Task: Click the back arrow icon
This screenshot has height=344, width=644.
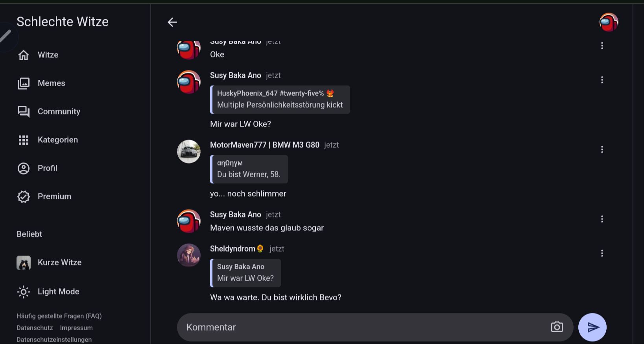Action: pos(172,22)
